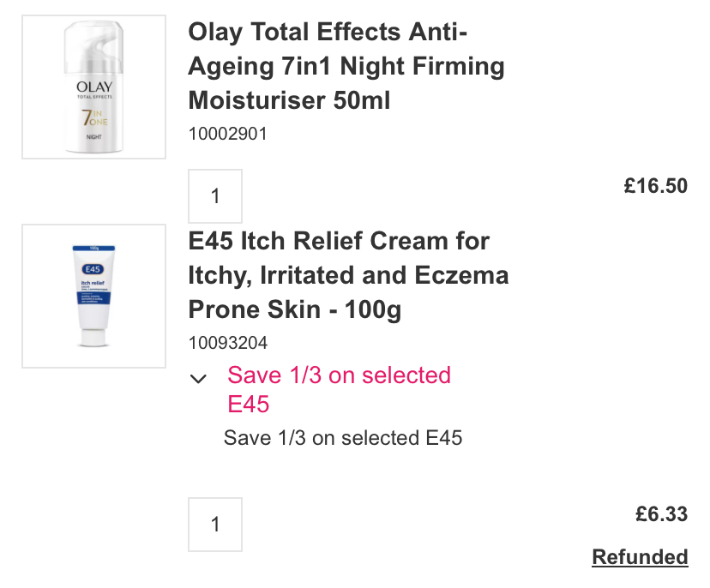Click the Itch relief label on the tube
The image size is (710, 588).
point(93,282)
